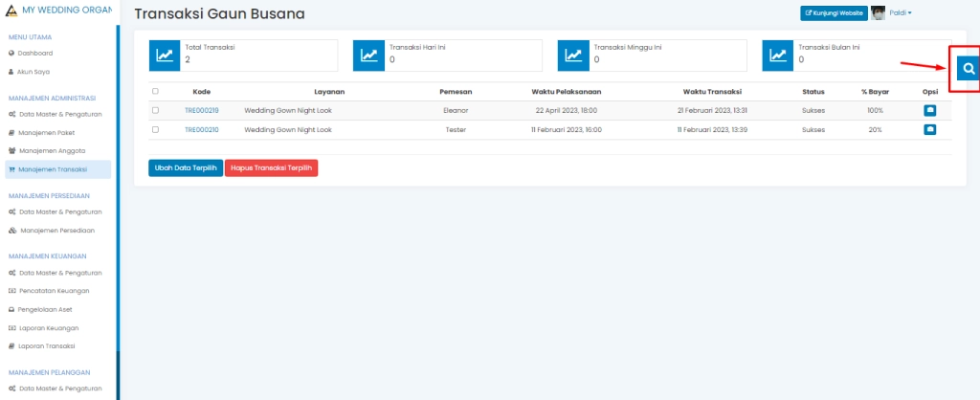The width and height of the screenshot is (980, 400).
Task: Expand Data Master & Pengaturan under Manajemen Keuangan
Action: (59, 273)
